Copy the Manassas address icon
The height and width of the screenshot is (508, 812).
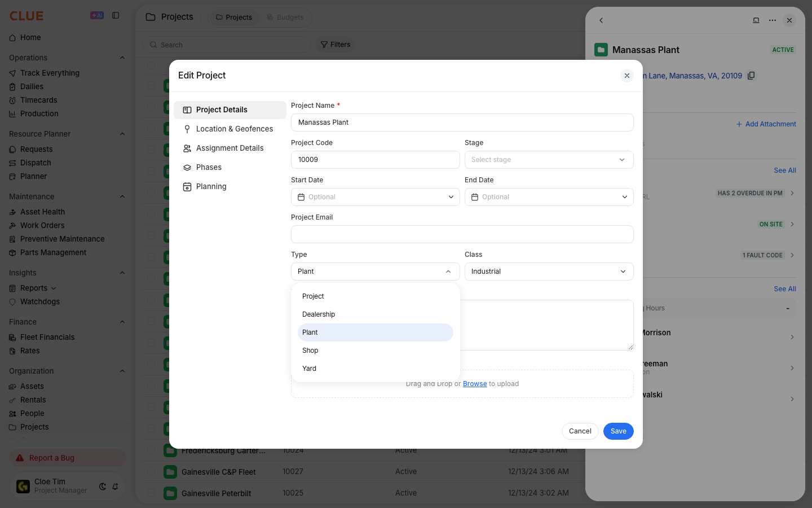point(751,76)
